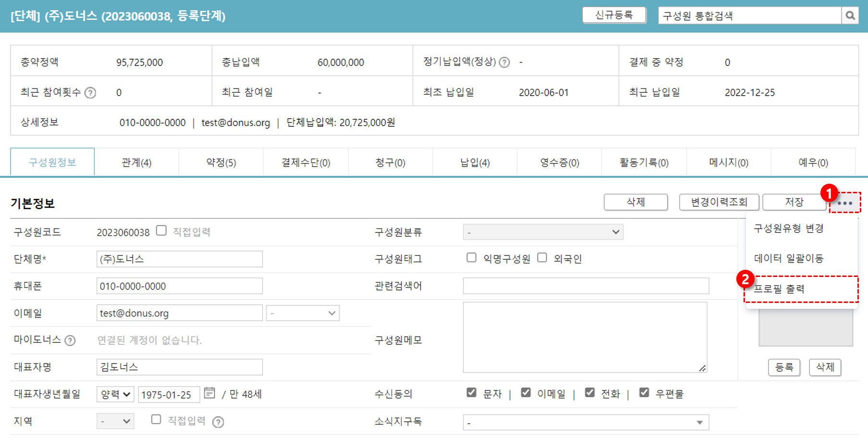868x440 pixels.
Task: Switch to the 납입(4) tab
Action: coord(475,162)
